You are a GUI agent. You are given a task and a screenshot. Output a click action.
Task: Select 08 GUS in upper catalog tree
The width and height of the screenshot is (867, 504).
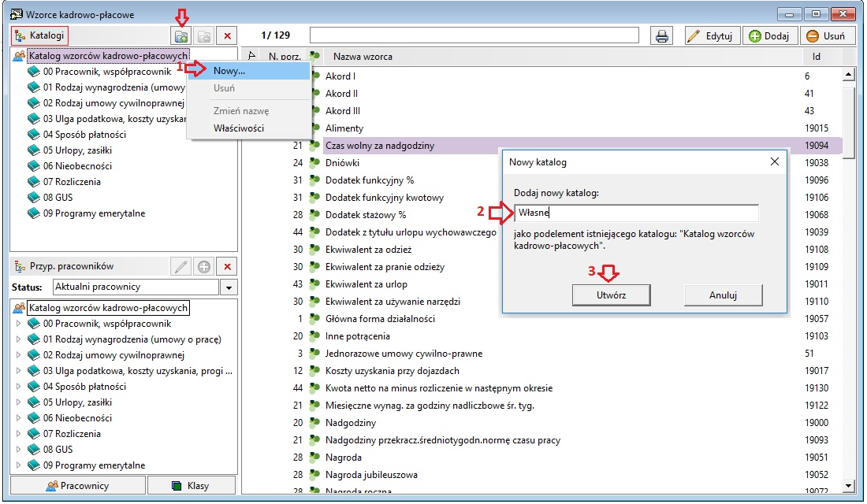point(58,198)
